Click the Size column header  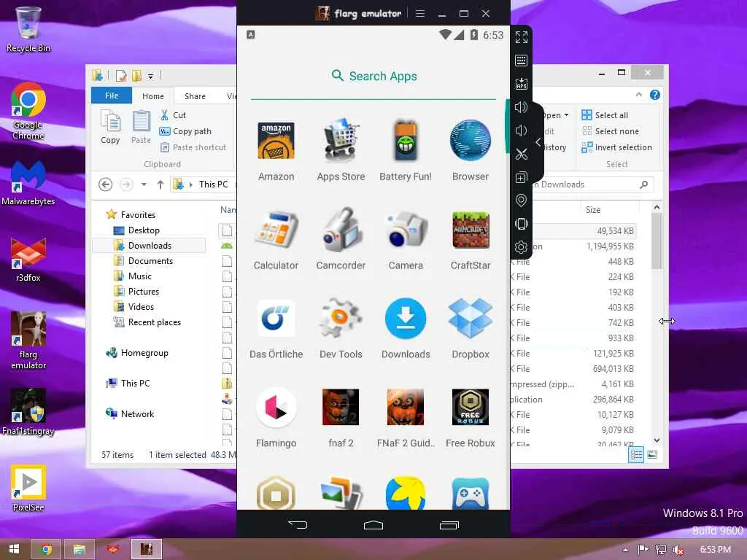[x=592, y=209]
